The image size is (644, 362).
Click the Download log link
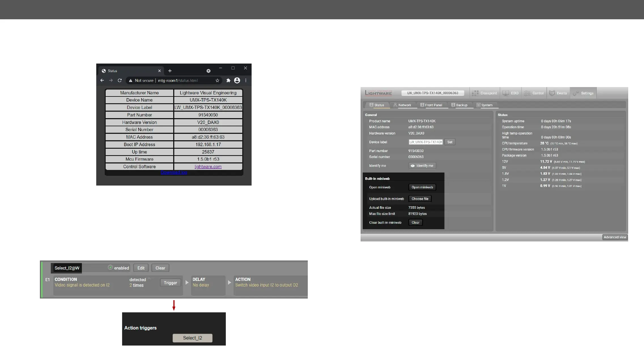174,172
